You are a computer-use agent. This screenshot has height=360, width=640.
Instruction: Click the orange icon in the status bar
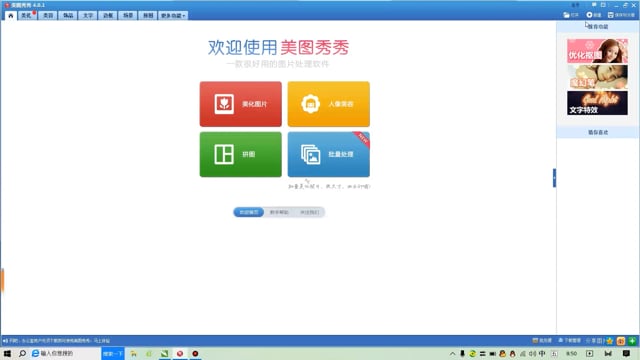pos(621,341)
